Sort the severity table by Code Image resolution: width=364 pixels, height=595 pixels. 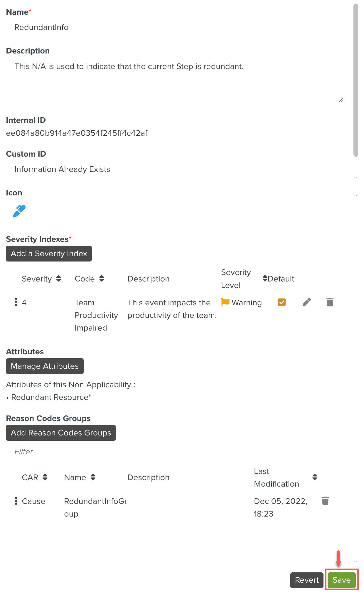102,279
